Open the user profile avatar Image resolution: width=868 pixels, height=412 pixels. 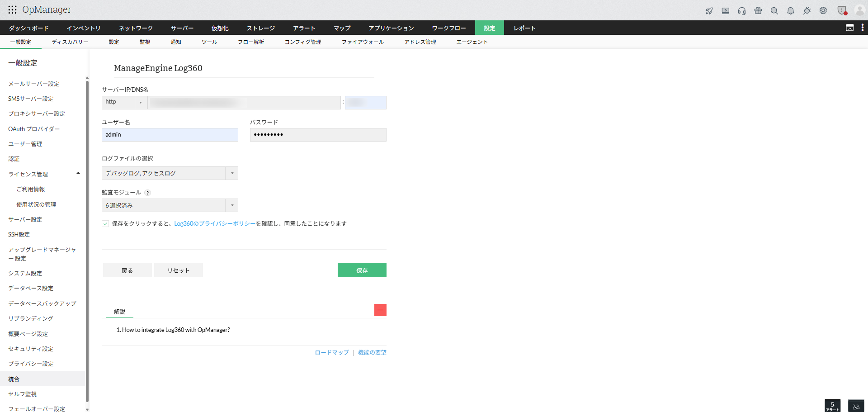click(859, 10)
